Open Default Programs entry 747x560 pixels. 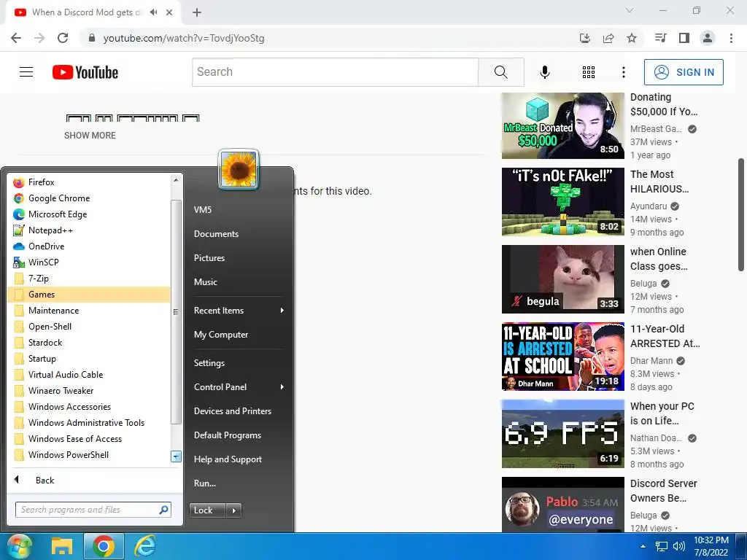(239, 435)
